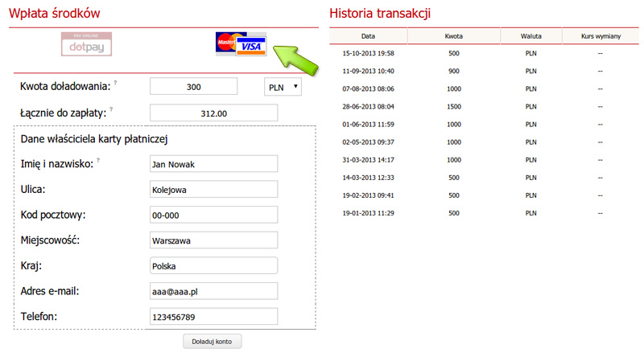Click the Miejscowość city field
Screen dimensions: 644x361
[x=213, y=240]
